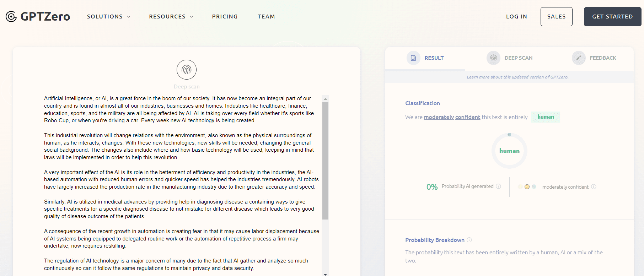Click info icon next to moderately confident
The image size is (644, 276).
click(594, 187)
